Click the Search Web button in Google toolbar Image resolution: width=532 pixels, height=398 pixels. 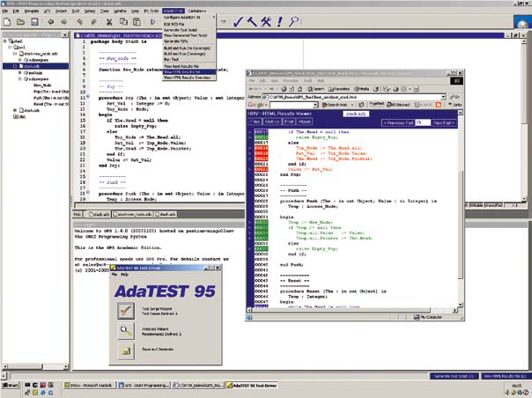[x=336, y=105]
